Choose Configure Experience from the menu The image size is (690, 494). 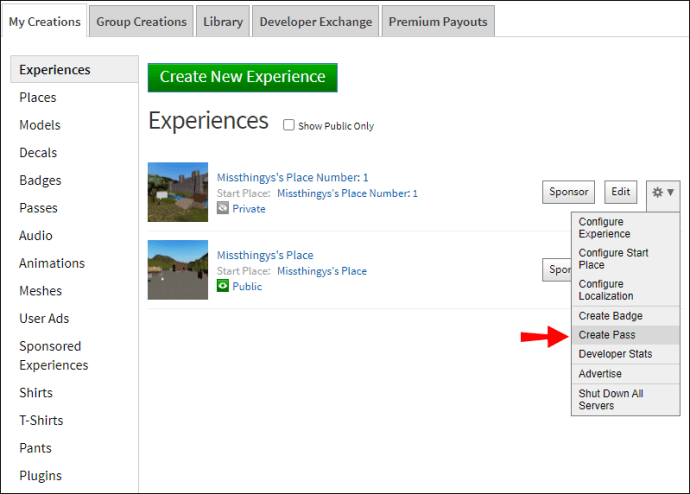(625, 228)
